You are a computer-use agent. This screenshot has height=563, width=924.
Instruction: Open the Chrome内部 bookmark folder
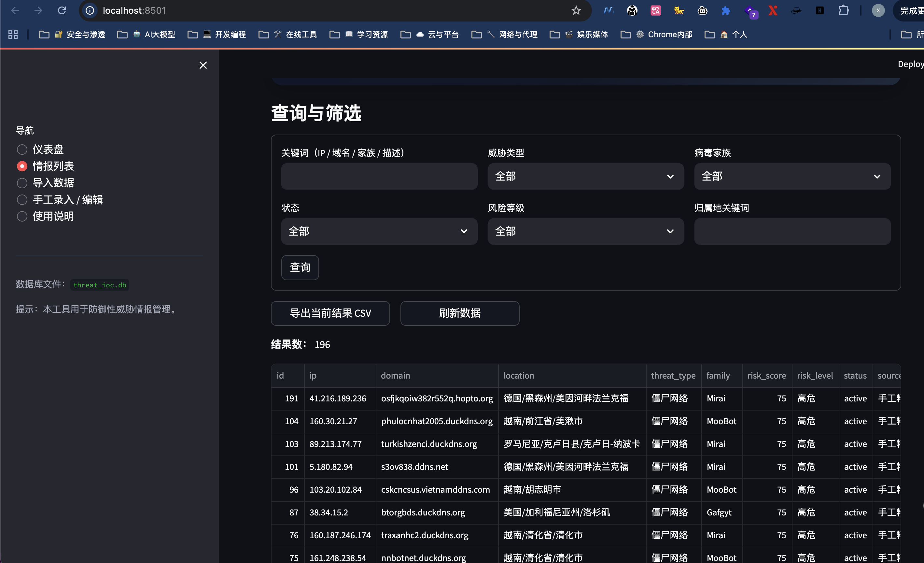[x=656, y=35]
